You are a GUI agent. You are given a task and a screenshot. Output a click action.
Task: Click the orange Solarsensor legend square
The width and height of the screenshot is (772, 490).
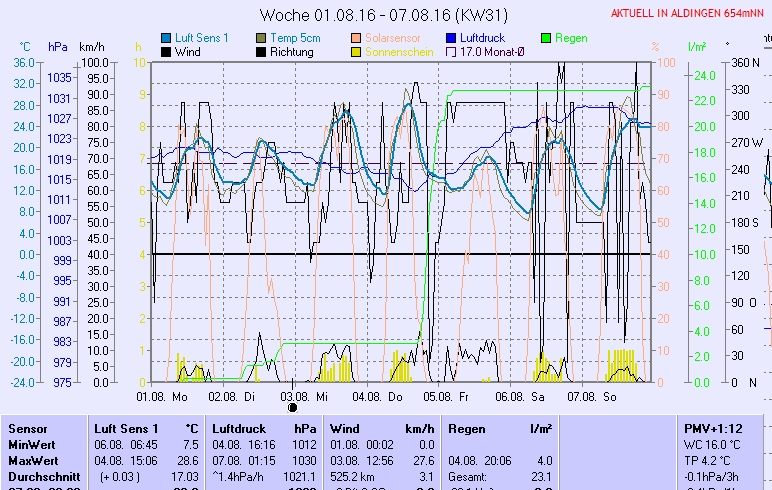(357, 38)
